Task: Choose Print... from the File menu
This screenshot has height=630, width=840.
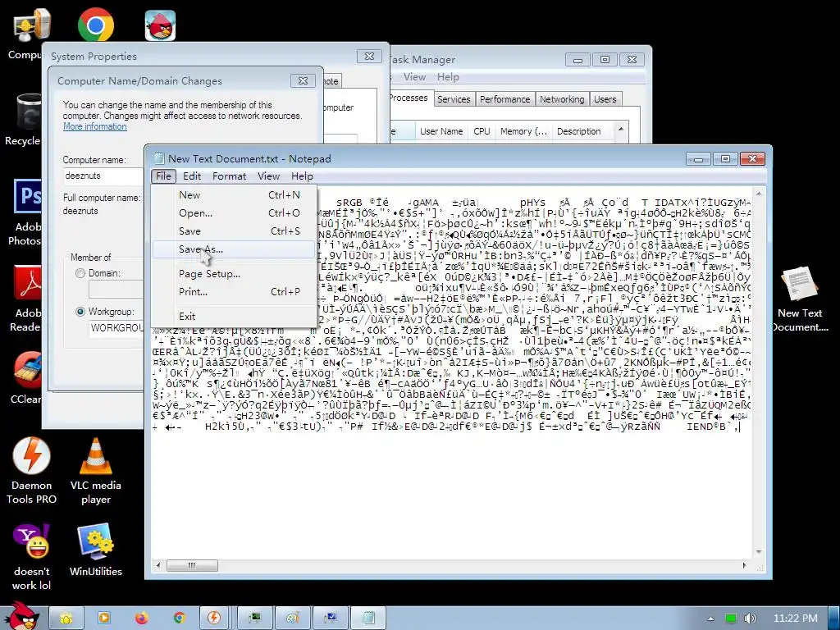Action: (234, 292)
